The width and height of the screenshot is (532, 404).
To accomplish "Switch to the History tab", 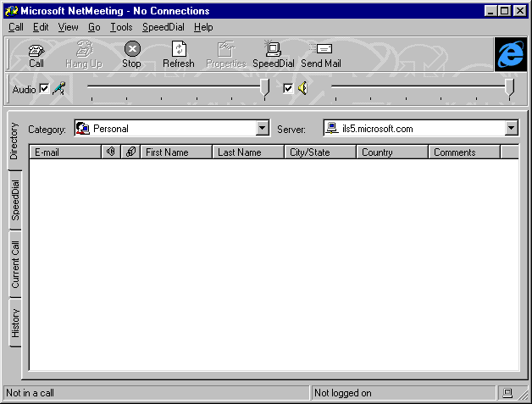I will 15,323.
